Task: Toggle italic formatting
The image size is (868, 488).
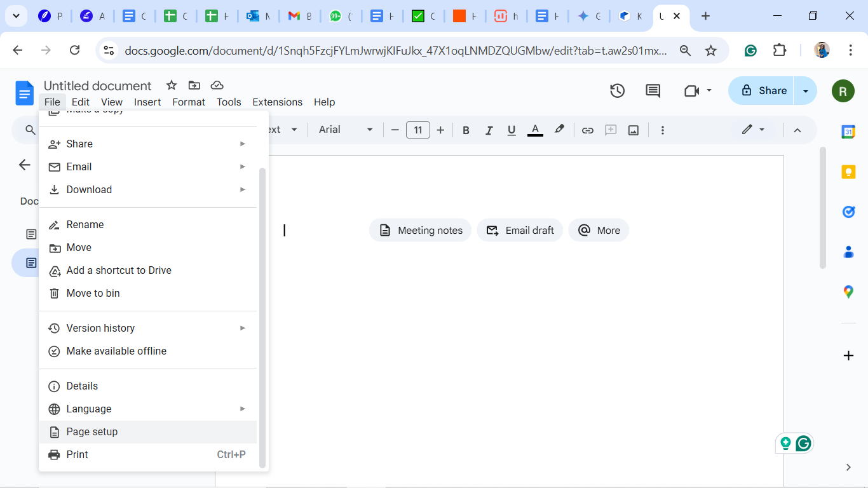Action: (489, 130)
